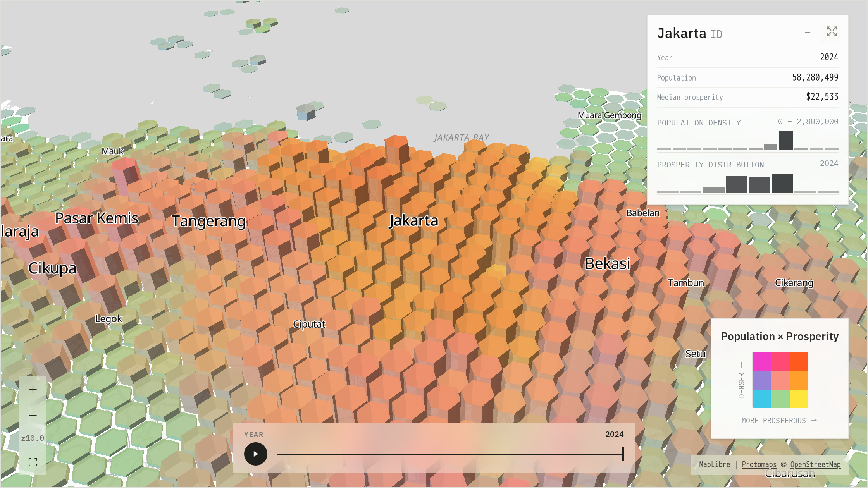This screenshot has height=488, width=868.
Task: Click the Median prosperity value $22,533
Action: [x=822, y=97]
